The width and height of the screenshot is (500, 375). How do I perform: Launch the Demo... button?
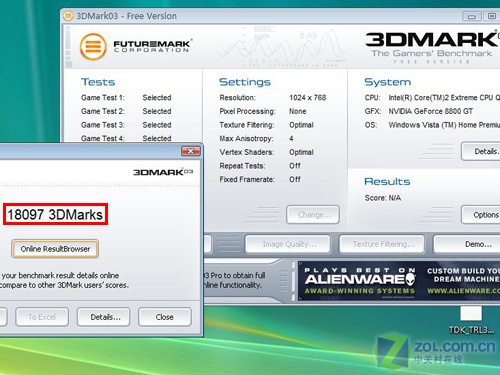click(467, 244)
